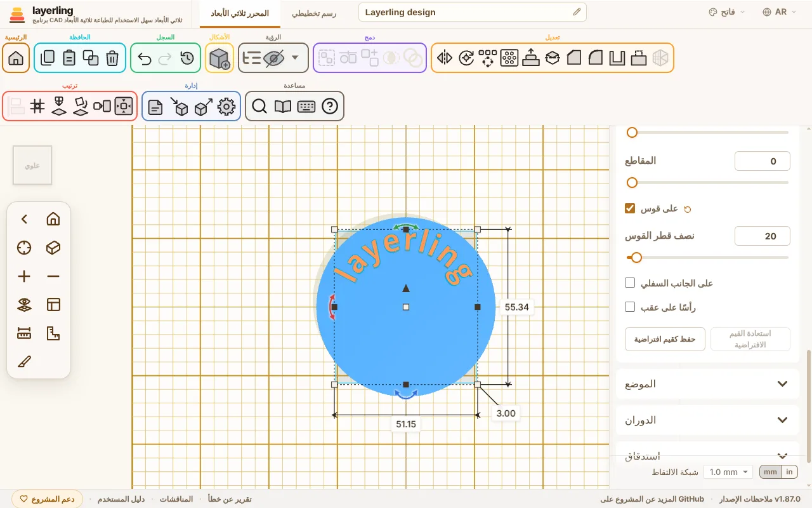
Task: Select the mirror flip tool icon
Action: point(445,58)
